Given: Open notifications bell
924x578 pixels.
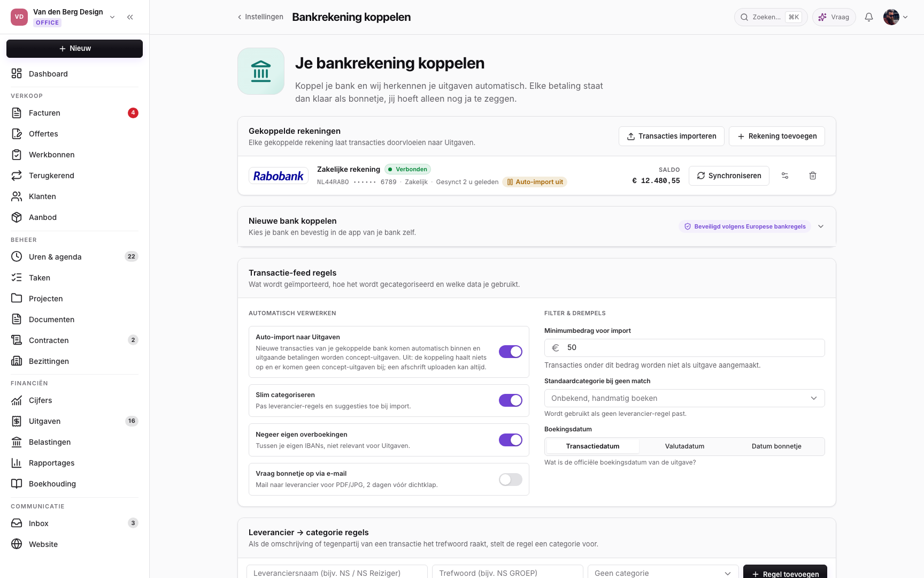Looking at the screenshot, I should [x=869, y=17].
